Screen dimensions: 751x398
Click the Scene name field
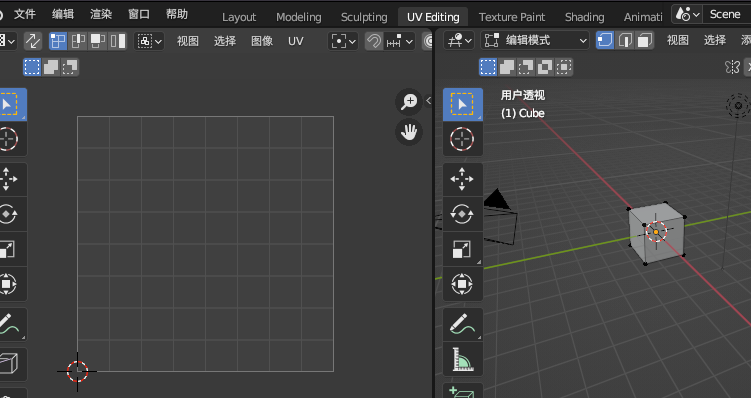tap(726, 14)
